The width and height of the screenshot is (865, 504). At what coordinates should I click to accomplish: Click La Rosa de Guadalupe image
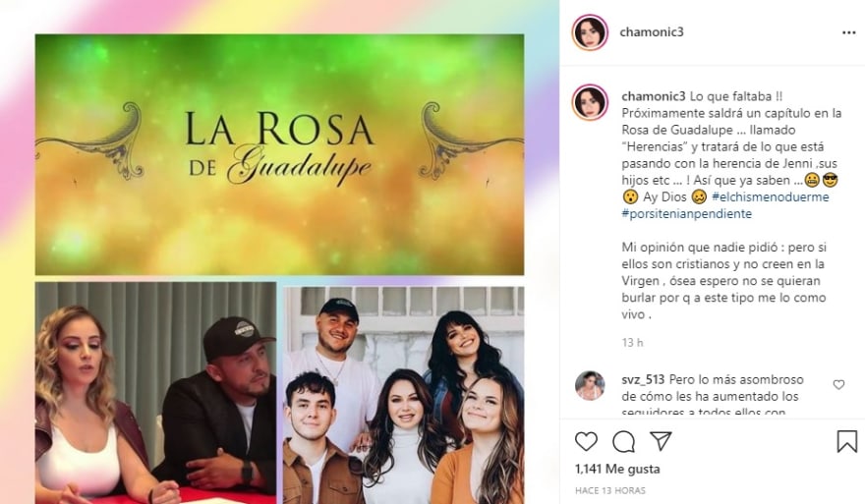click(280, 154)
